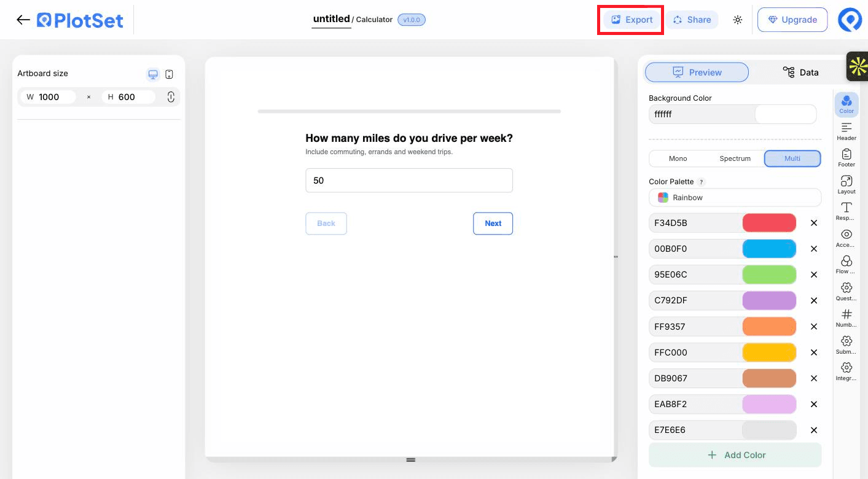Click the calculator progress bar

click(x=409, y=111)
